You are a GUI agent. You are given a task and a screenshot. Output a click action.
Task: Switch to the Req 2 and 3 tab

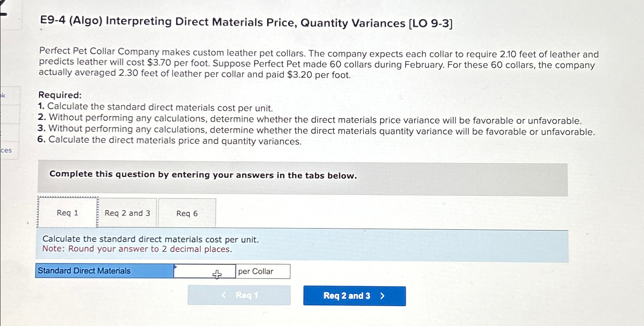pos(127,213)
